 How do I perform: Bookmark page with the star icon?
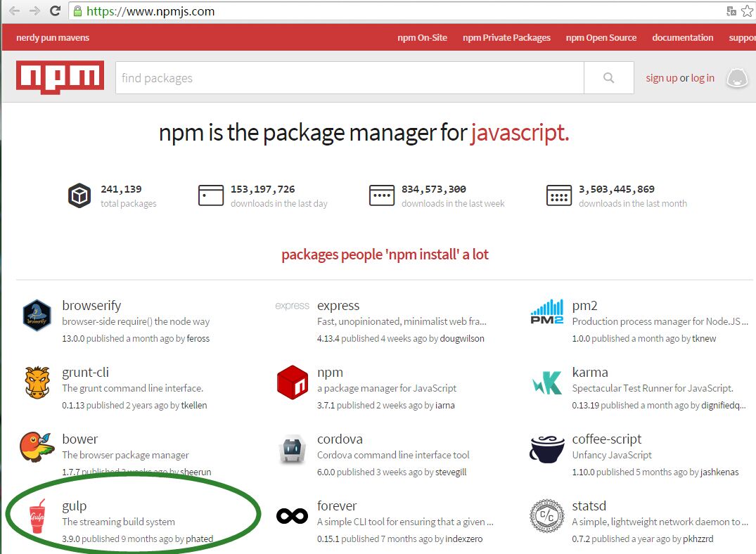coord(748,11)
